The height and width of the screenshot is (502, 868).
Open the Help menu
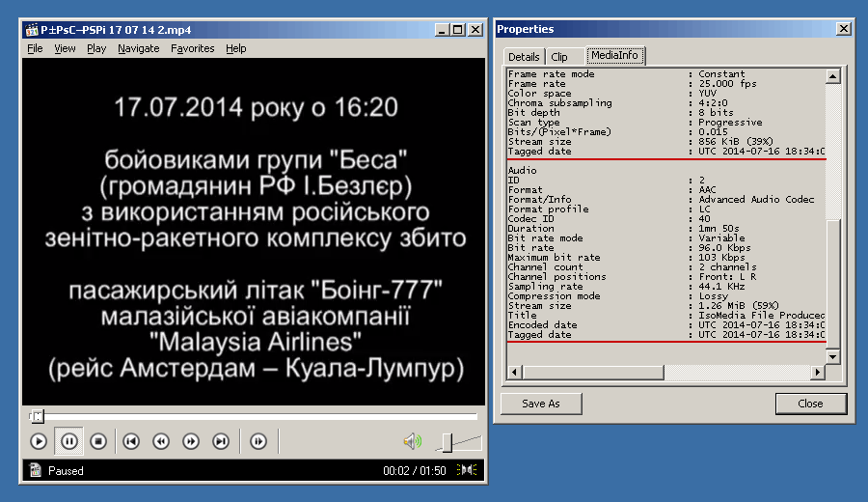236,48
